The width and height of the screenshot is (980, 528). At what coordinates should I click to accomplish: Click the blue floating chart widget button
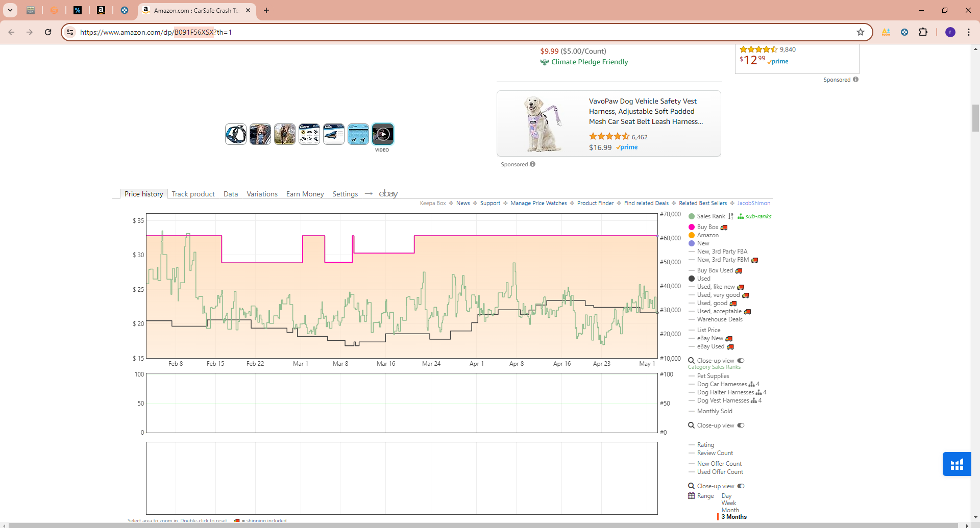pyautogui.click(x=957, y=464)
